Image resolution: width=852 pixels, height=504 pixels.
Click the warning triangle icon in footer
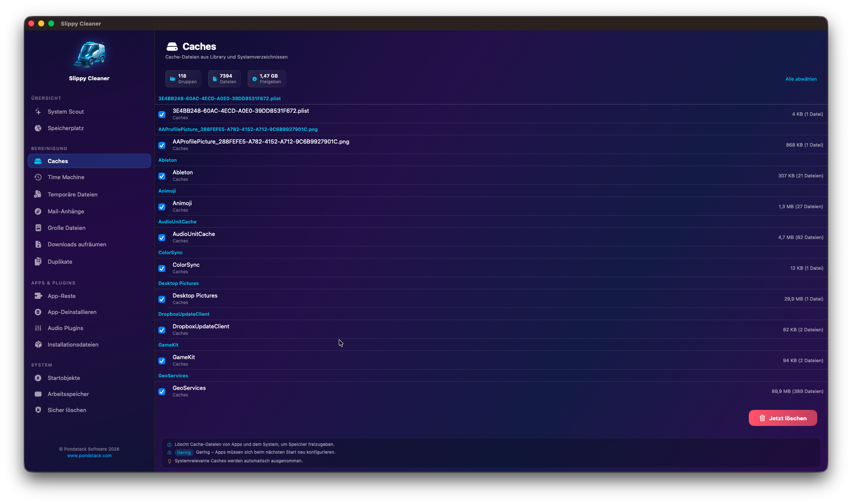[x=170, y=452]
